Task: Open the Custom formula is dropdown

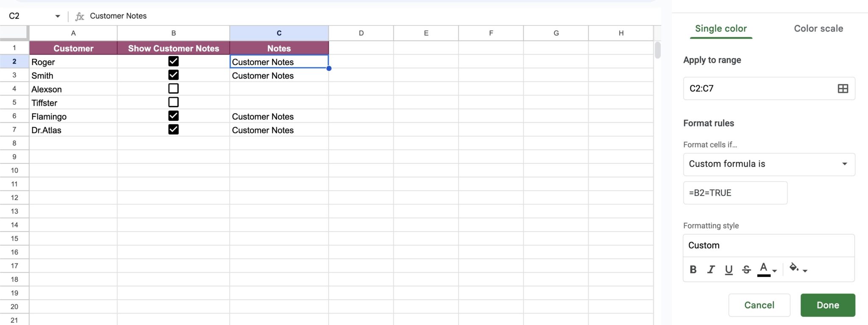Action: click(769, 164)
